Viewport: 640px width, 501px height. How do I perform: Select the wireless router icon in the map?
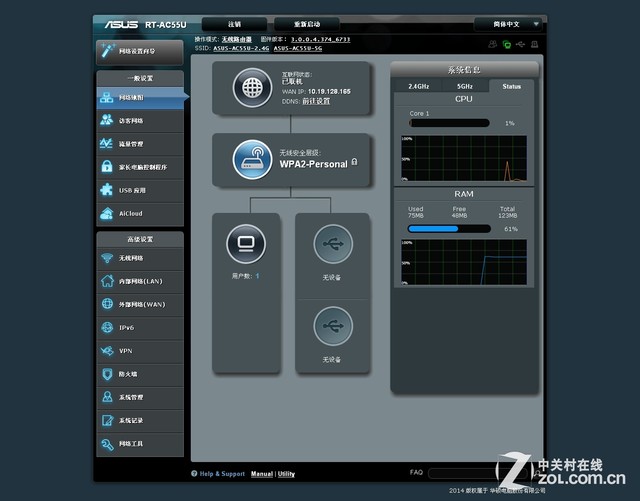point(252,160)
